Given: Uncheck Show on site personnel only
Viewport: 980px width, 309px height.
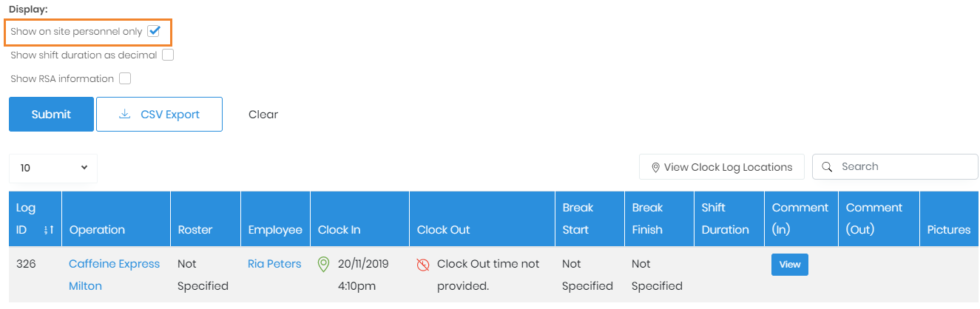Looking at the screenshot, I should click(154, 32).
